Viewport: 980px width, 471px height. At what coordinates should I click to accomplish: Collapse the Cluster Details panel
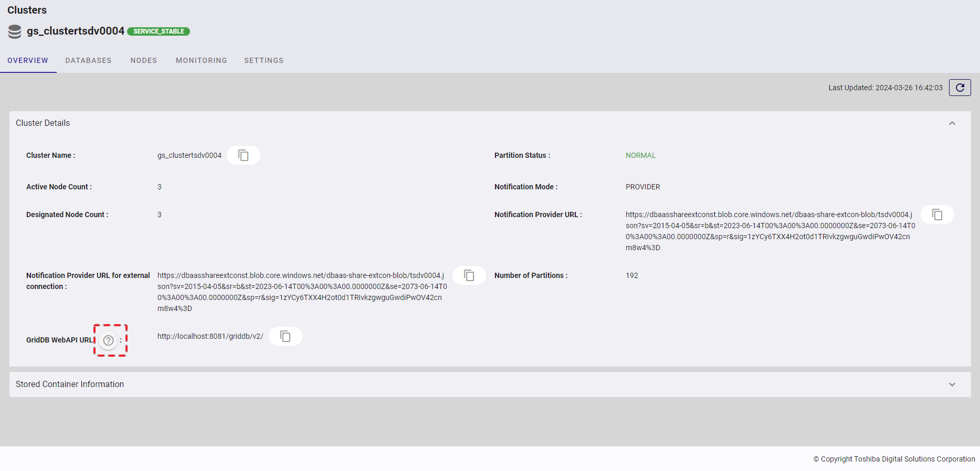pos(952,123)
